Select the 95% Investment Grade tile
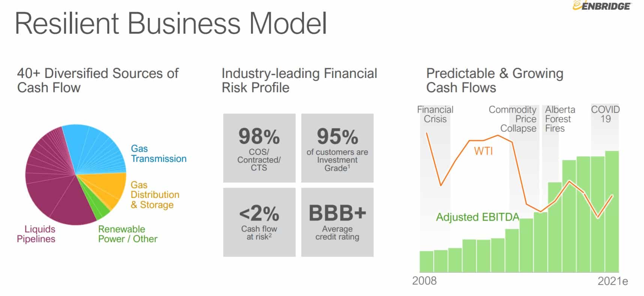Viewport: 644px width, 296px height. pyautogui.click(x=337, y=148)
